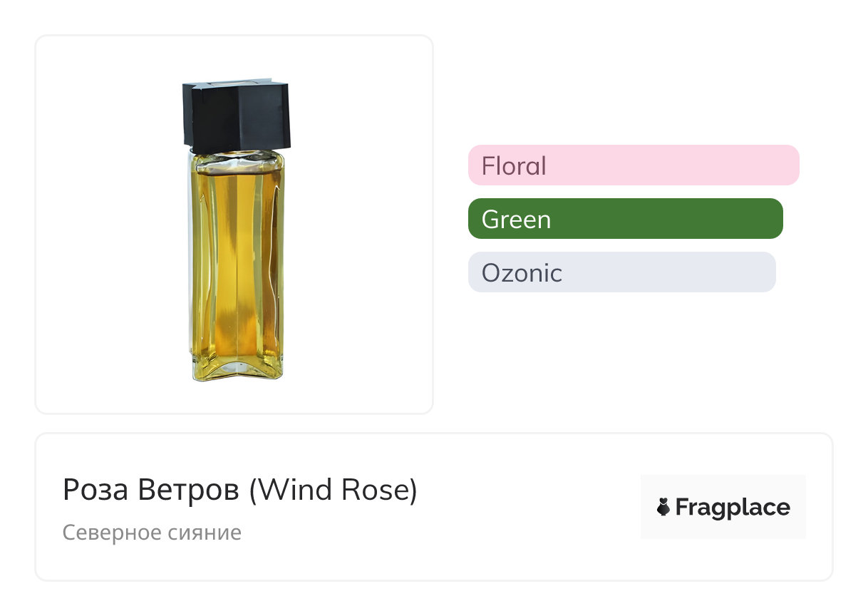This screenshot has width=868, height=616.
Task: Click the "Роза Ветров" perfume name
Action: pos(150,490)
